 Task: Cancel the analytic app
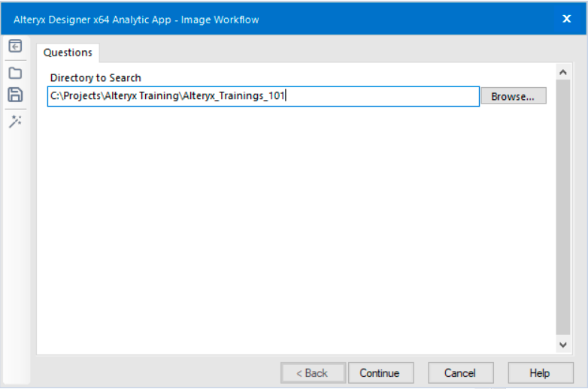point(460,373)
